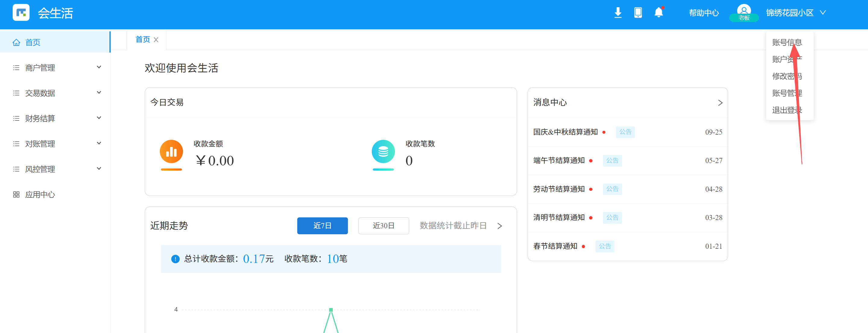Viewport: 868px width, 333px height.
Task: Click the list icon beside 交易数据
Action: (x=16, y=93)
